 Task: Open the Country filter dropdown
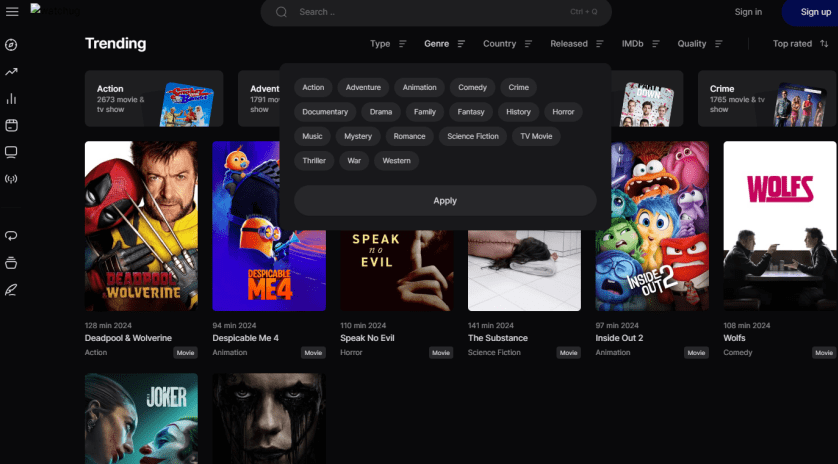tap(507, 44)
